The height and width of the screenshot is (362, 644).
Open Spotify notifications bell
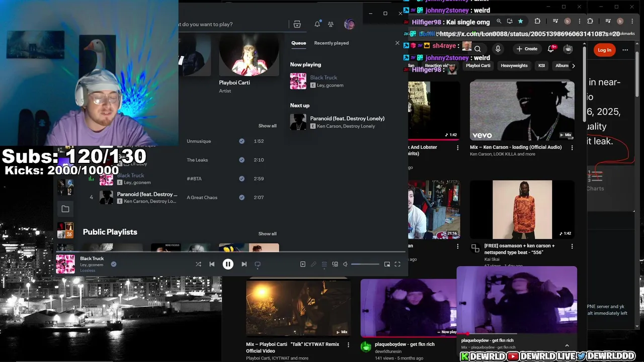point(317,24)
